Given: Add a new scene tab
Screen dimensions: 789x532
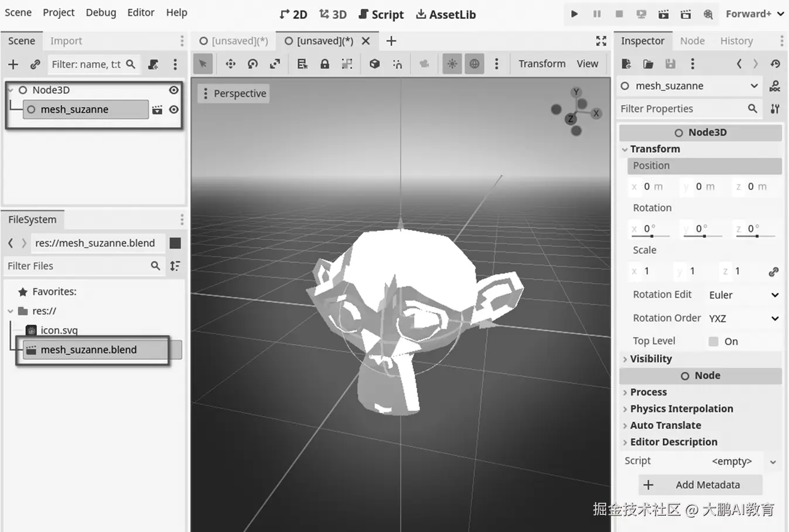Looking at the screenshot, I should 391,40.
